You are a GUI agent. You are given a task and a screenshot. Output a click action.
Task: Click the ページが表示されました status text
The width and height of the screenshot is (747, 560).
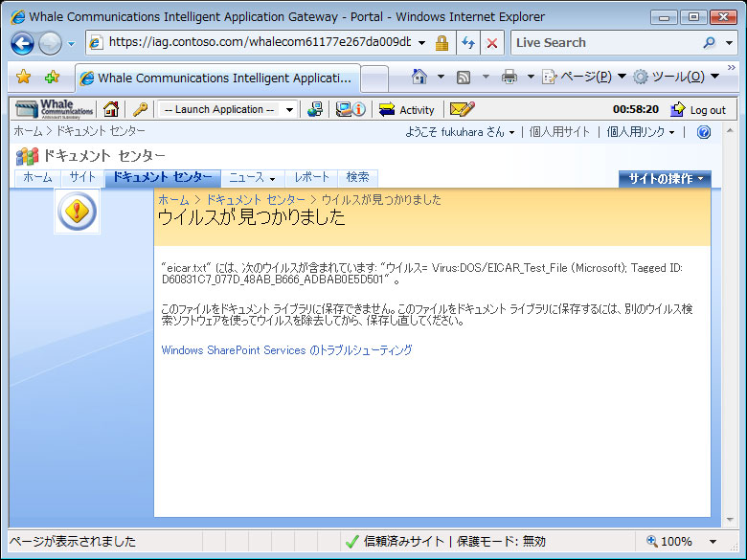tap(73, 542)
